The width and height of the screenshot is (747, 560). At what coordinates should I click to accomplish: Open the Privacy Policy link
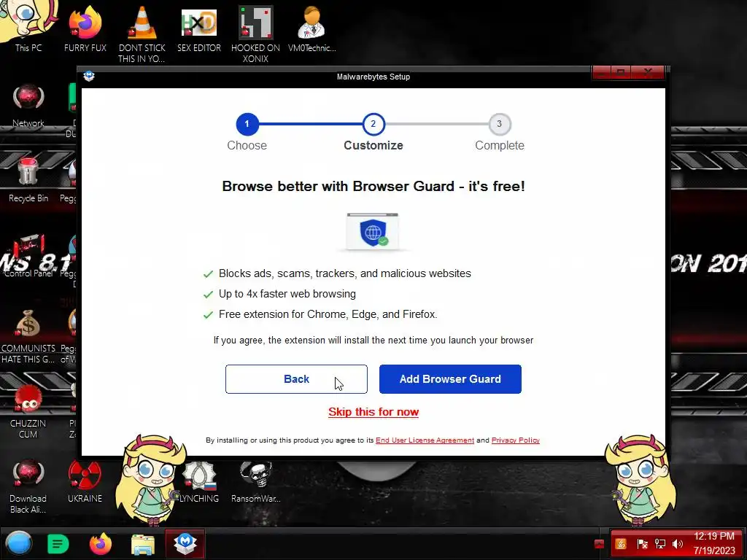(x=516, y=440)
